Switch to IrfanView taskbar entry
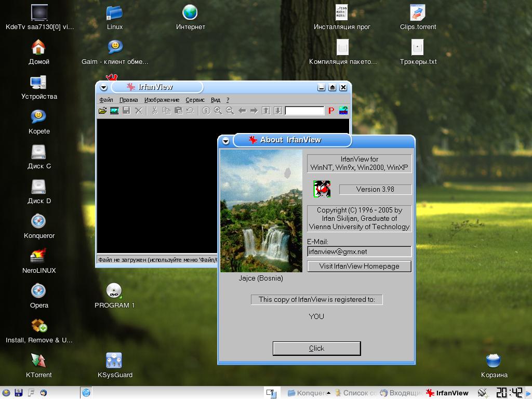The image size is (532, 399). [x=447, y=393]
